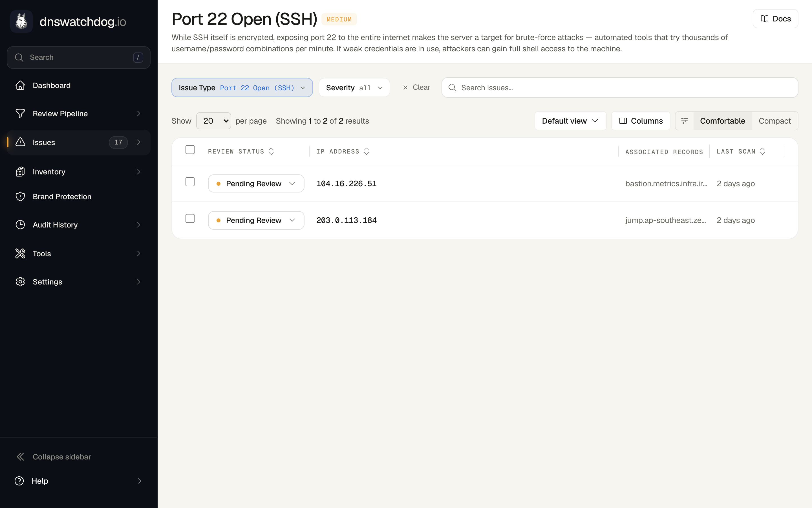Viewport: 812px width, 508px height.
Task: Click the Inventory clipboard icon
Action: 20,172
